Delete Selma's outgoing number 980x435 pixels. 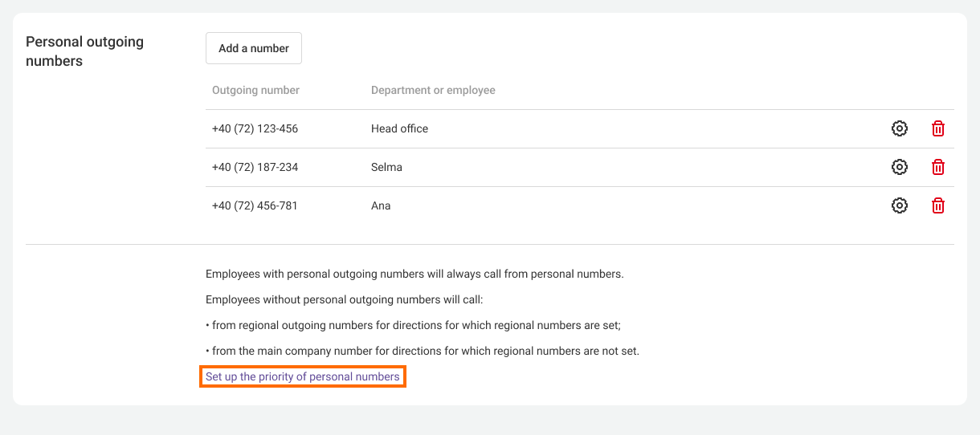pyautogui.click(x=937, y=167)
